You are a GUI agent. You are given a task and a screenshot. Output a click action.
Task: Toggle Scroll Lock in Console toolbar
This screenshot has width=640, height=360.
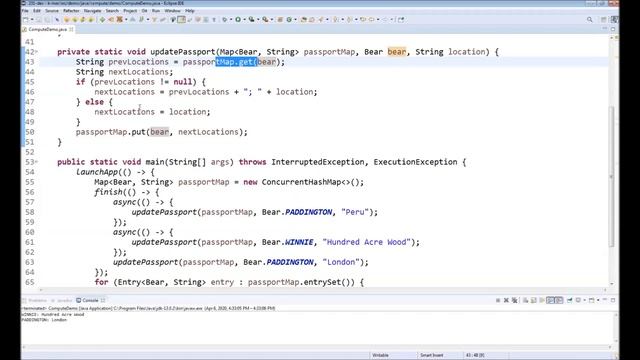tap(533, 300)
